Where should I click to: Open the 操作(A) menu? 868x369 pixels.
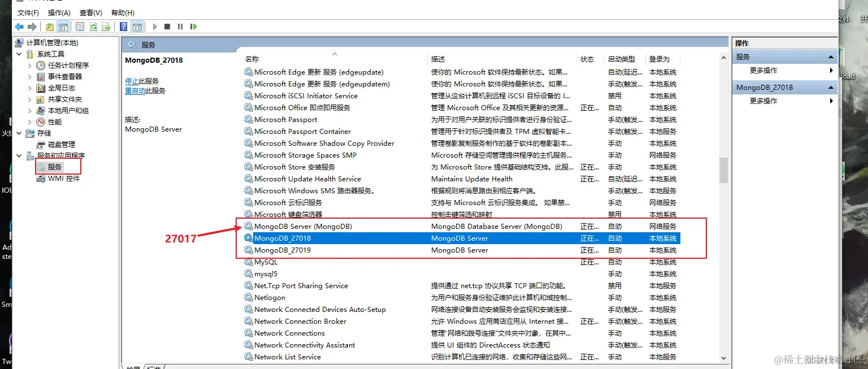click(59, 12)
